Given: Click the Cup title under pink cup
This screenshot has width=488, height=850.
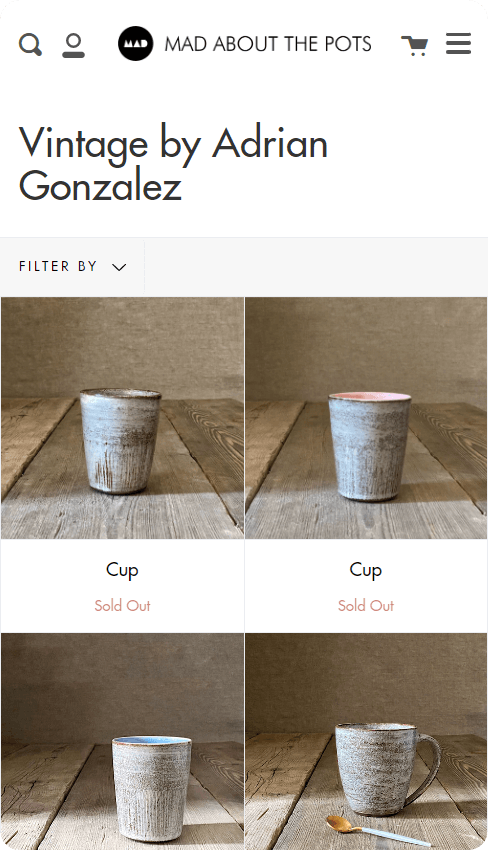Looking at the screenshot, I should pos(366,570).
